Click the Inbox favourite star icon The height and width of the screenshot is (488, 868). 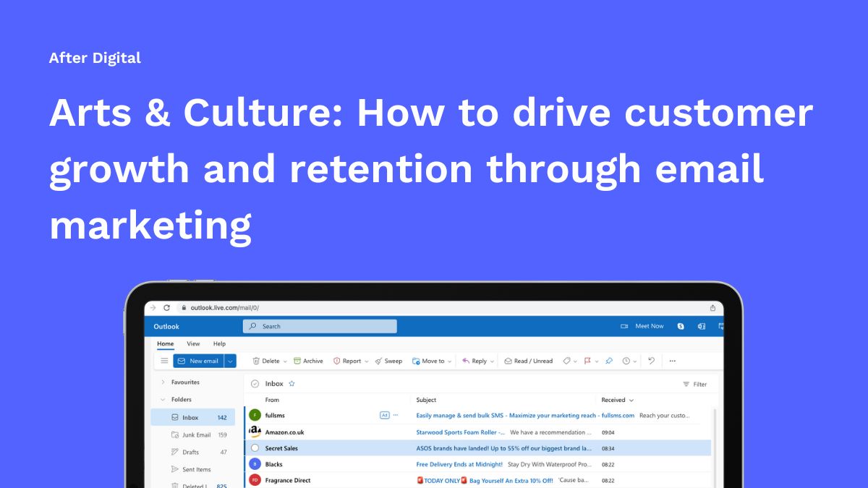292,384
